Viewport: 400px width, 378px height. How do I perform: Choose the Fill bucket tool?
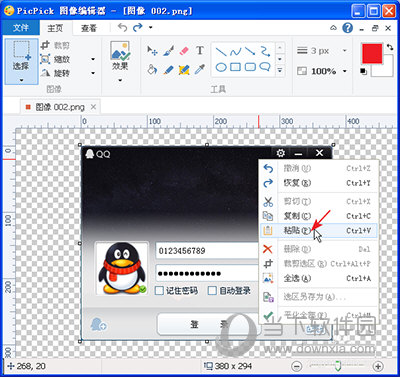click(152, 69)
